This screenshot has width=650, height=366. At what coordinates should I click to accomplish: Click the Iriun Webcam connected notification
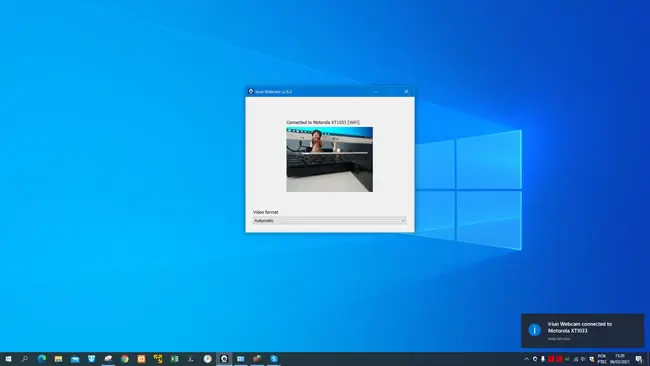coord(582,330)
